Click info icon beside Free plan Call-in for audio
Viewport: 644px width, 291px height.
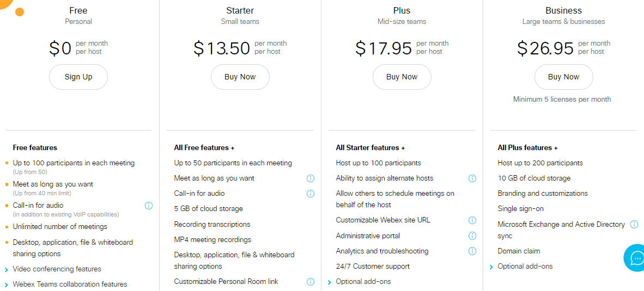pos(149,206)
